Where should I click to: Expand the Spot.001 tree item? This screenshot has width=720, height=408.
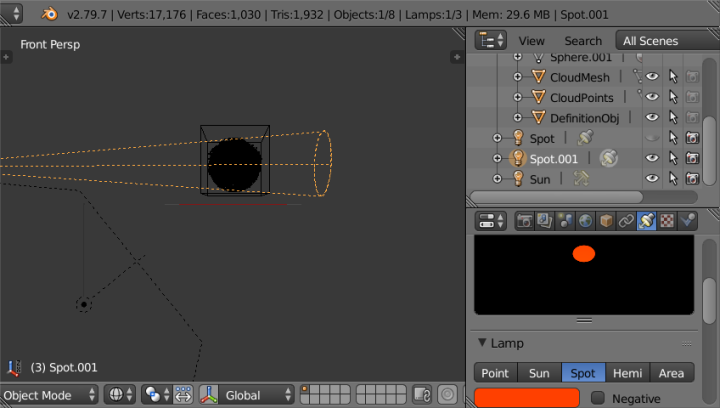497,158
